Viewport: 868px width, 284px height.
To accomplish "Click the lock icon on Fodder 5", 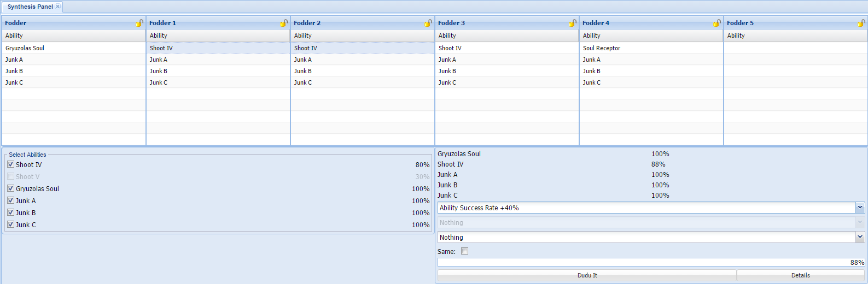I will point(861,23).
